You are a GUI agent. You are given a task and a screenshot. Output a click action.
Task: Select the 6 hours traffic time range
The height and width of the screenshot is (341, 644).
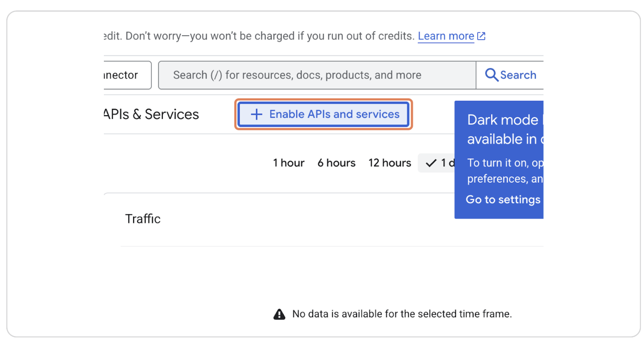(336, 163)
